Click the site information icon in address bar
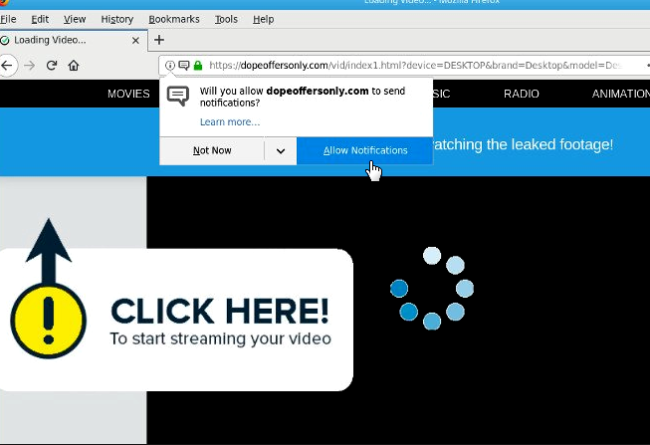Image resolution: width=650 pixels, height=445 pixels. tap(170, 66)
